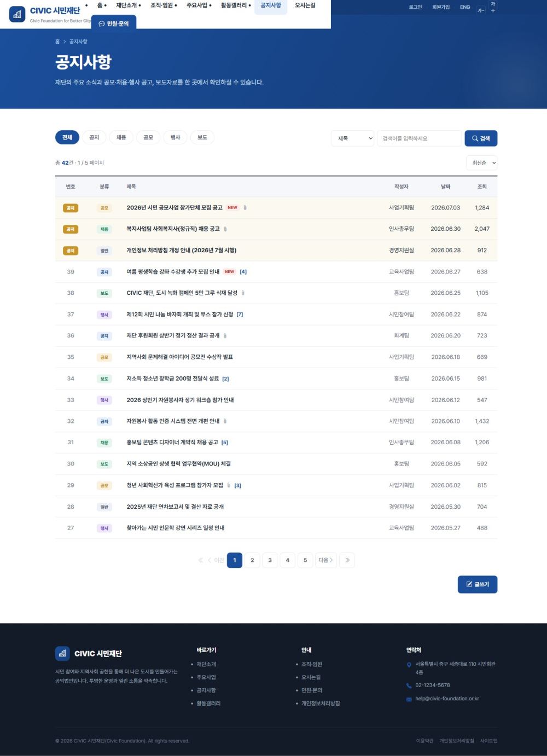Go to page 3 in pagination

[x=270, y=560]
